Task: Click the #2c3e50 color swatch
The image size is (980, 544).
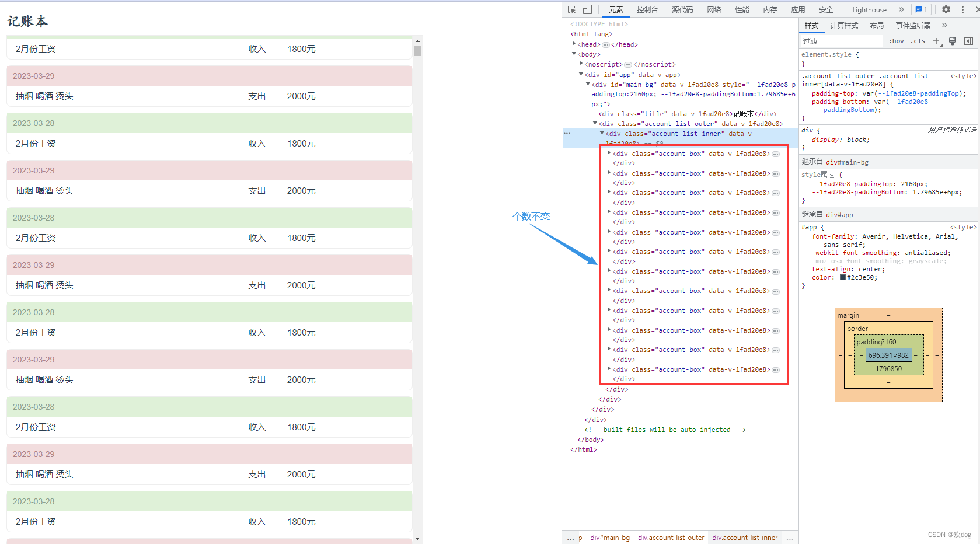Action: 843,277
